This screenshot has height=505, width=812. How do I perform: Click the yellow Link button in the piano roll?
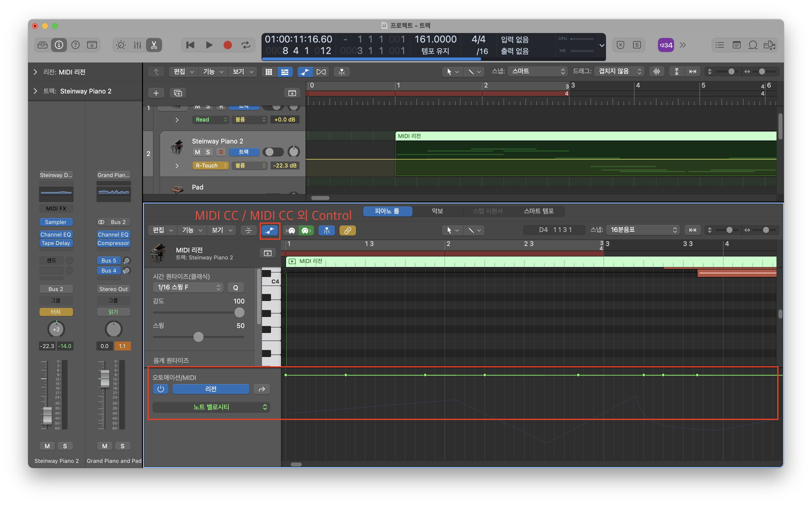347,230
